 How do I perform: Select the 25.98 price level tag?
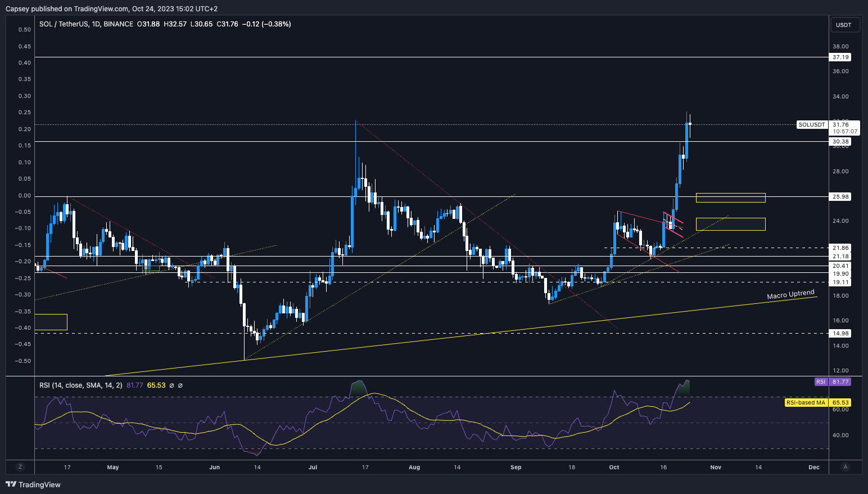pyautogui.click(x=840, y=197)
